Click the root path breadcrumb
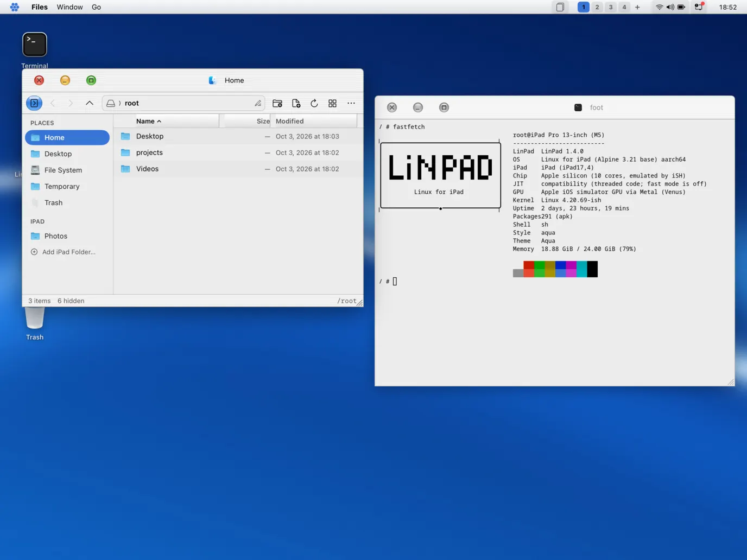Viewport: 747px width, 560px height. tap(132, 103)
